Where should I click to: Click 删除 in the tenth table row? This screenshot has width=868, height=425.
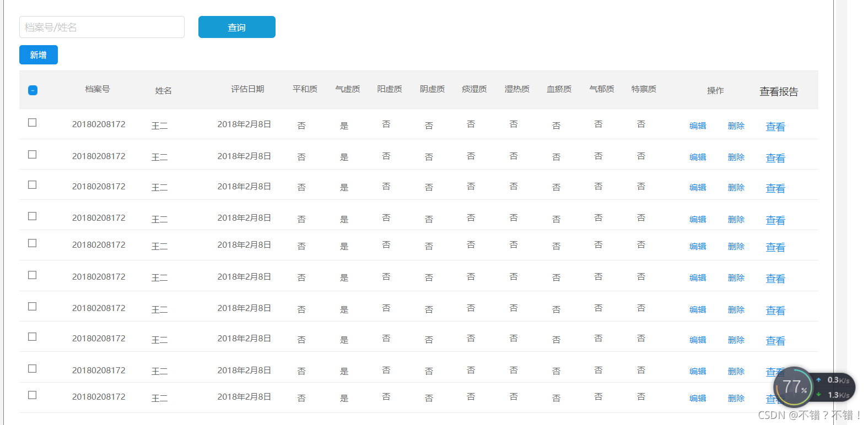736,398
